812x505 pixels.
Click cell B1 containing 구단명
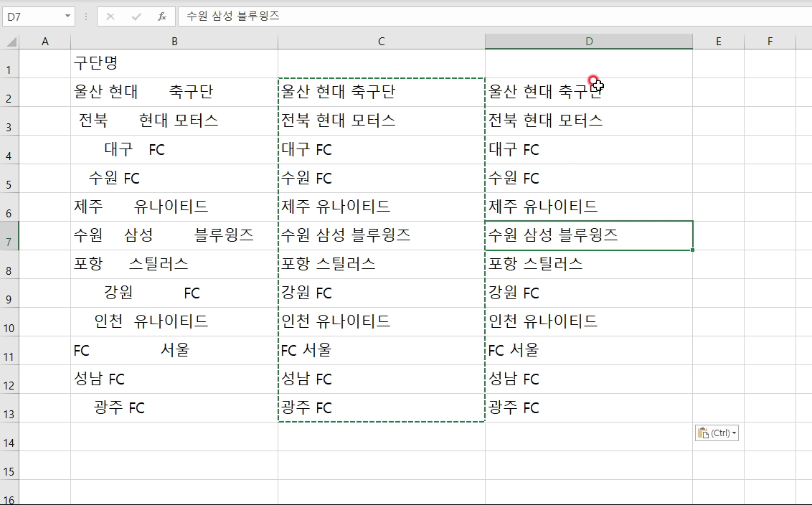click(174, 64)
